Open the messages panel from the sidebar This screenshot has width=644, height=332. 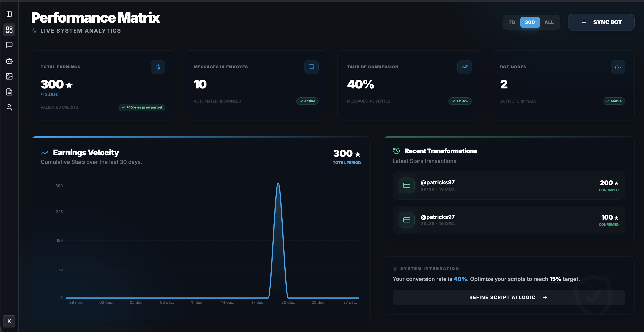click(x=9, y=45)
